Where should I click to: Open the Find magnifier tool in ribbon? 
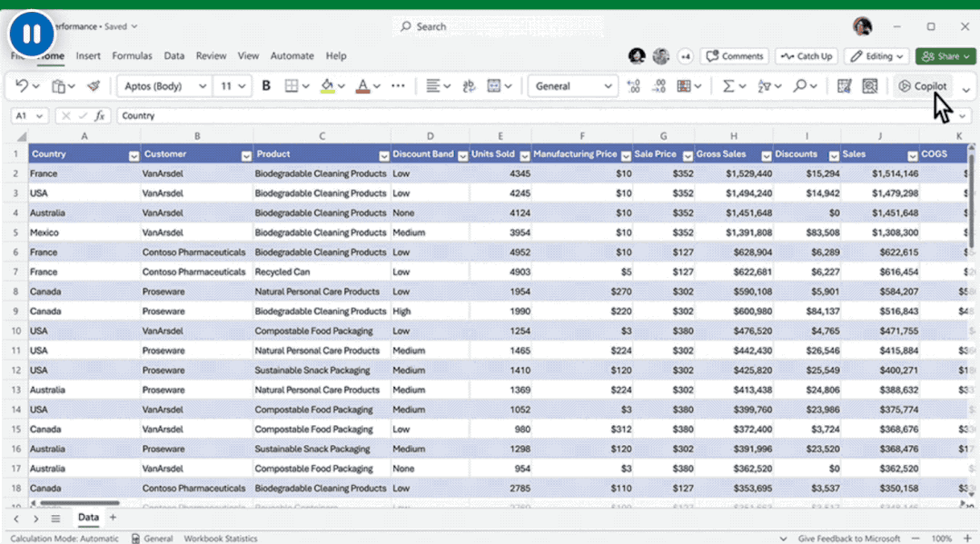point(799,86)
